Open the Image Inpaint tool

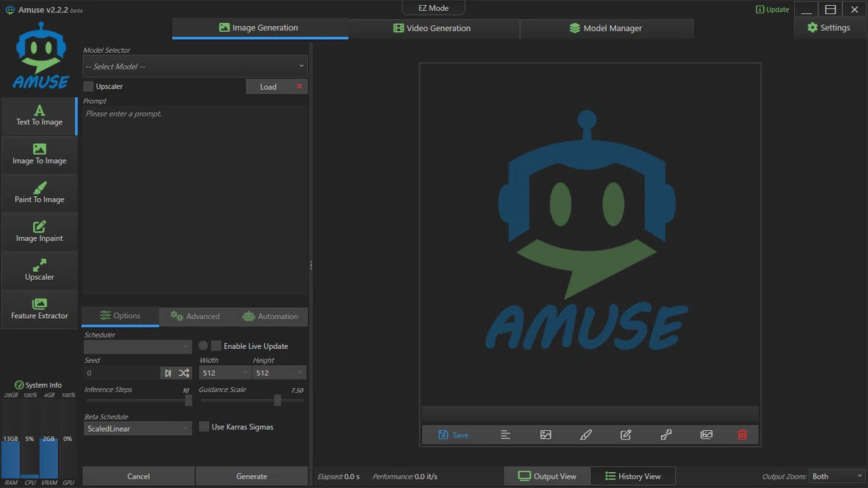pos(40,232)
